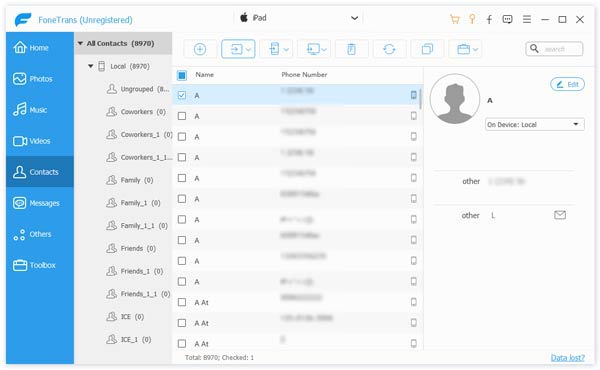
Task: Click the envelope email icon in details
Action: [560, 215]
